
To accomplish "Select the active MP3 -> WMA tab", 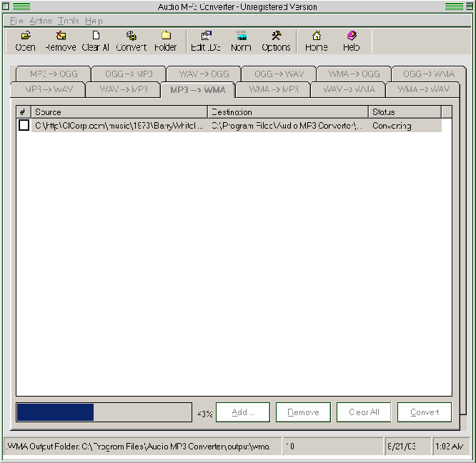I will 198,90.
